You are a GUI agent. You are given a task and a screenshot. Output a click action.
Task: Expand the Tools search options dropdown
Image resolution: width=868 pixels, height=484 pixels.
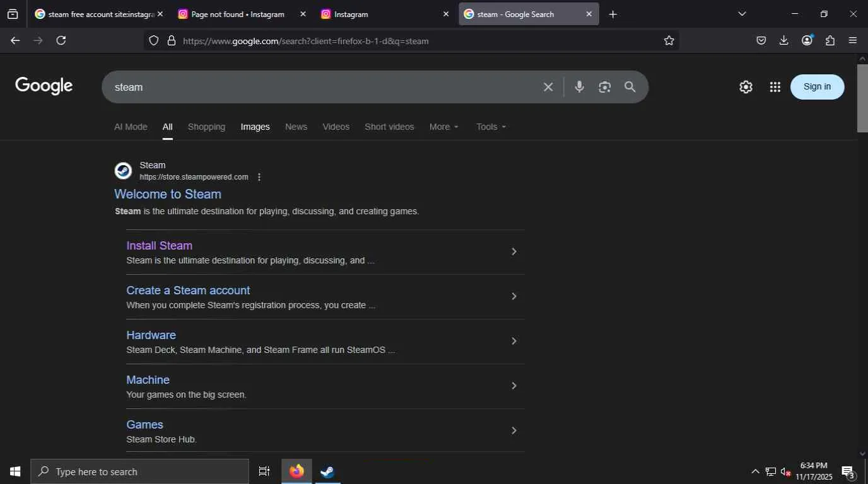(491, 127)
